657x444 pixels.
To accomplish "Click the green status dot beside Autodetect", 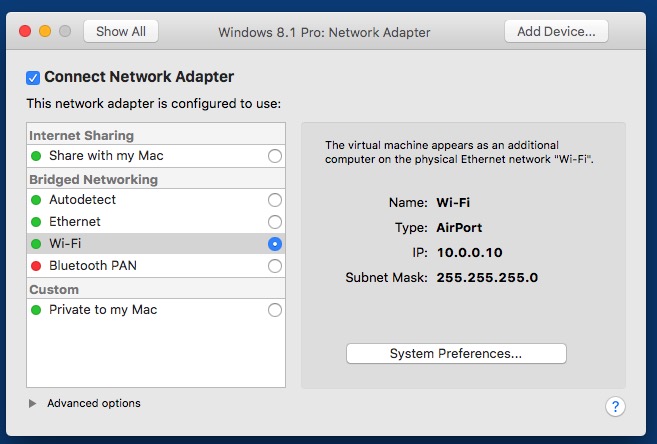I will (36, 200).
